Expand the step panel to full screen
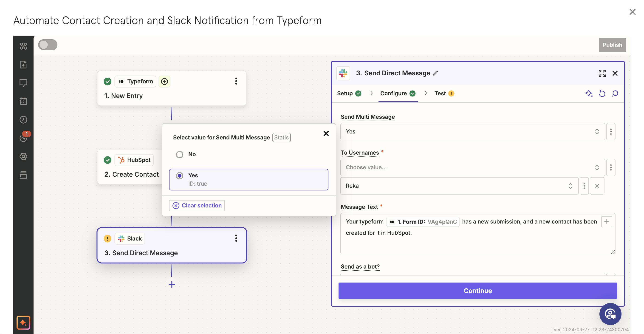This screenshot has width=644, height=334. click(x=602, y=73)
